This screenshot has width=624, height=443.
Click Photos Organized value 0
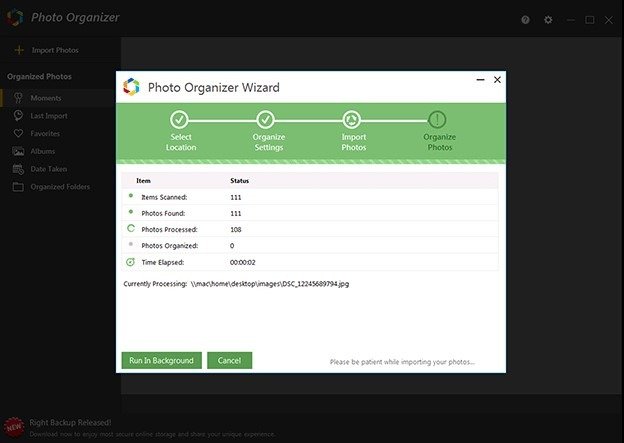232,246
